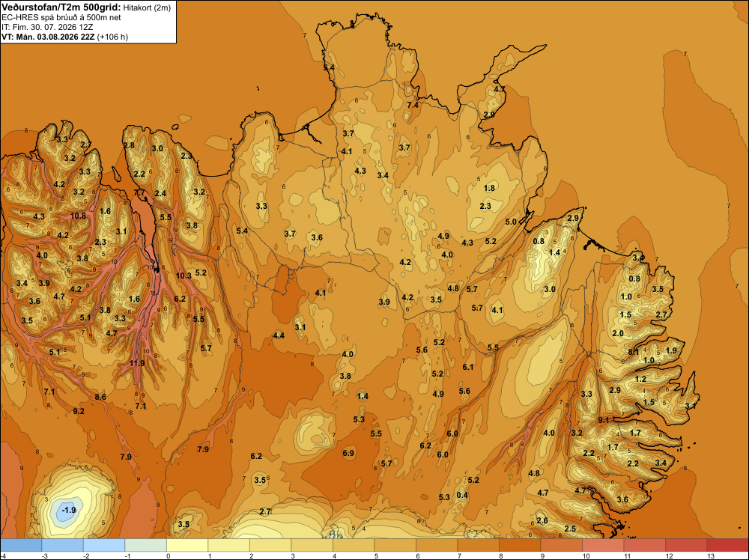Click the pale yellow 0 to 1 legend swatch
This screenshot has height=560, width=749.
(x=187, y=545)
